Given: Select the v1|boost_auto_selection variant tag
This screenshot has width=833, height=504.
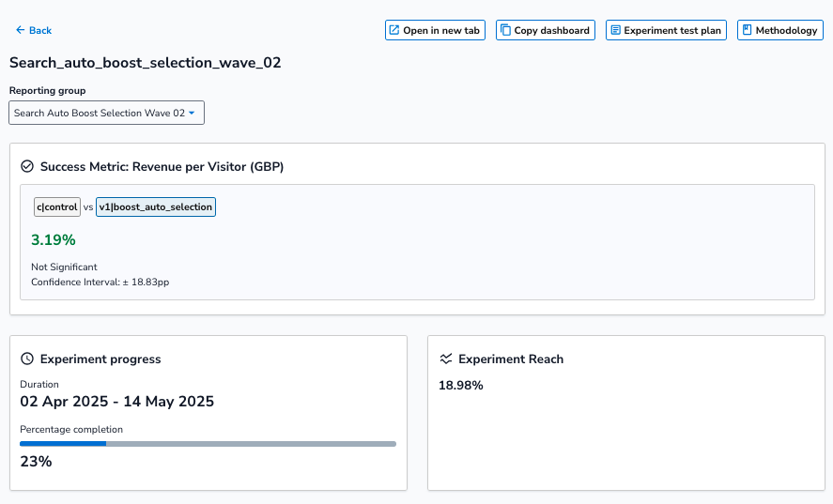Looking at the screenshot, I should pos(156,207).
